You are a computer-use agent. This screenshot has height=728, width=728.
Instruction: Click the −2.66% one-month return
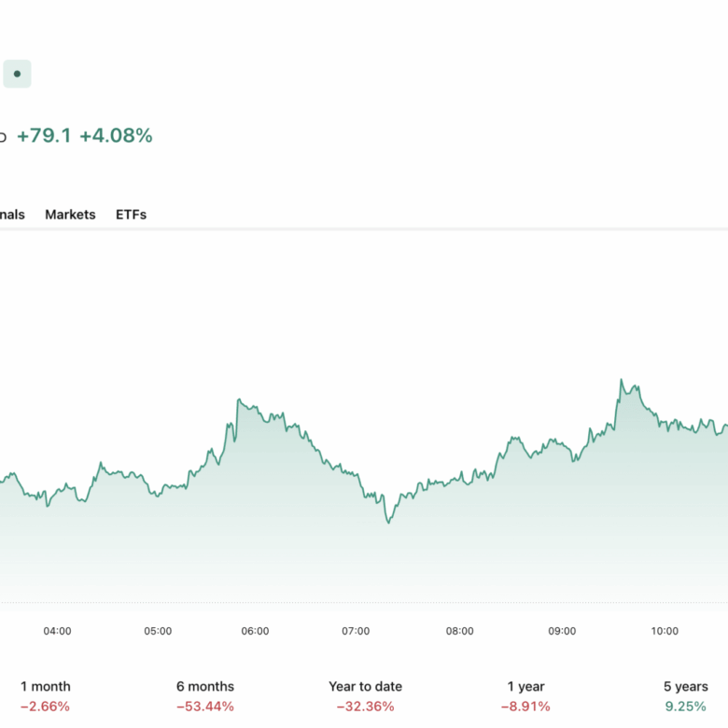(x=45, y=707)
